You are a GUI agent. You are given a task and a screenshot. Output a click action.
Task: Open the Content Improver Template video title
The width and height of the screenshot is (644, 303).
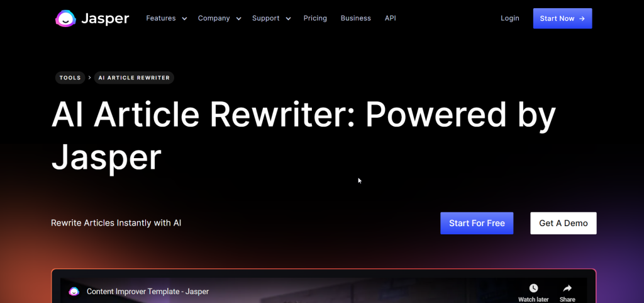coord(148,292)
